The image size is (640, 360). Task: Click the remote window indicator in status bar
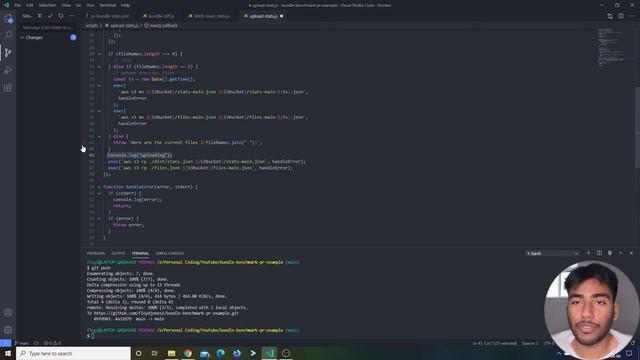[x=5, y=343]
